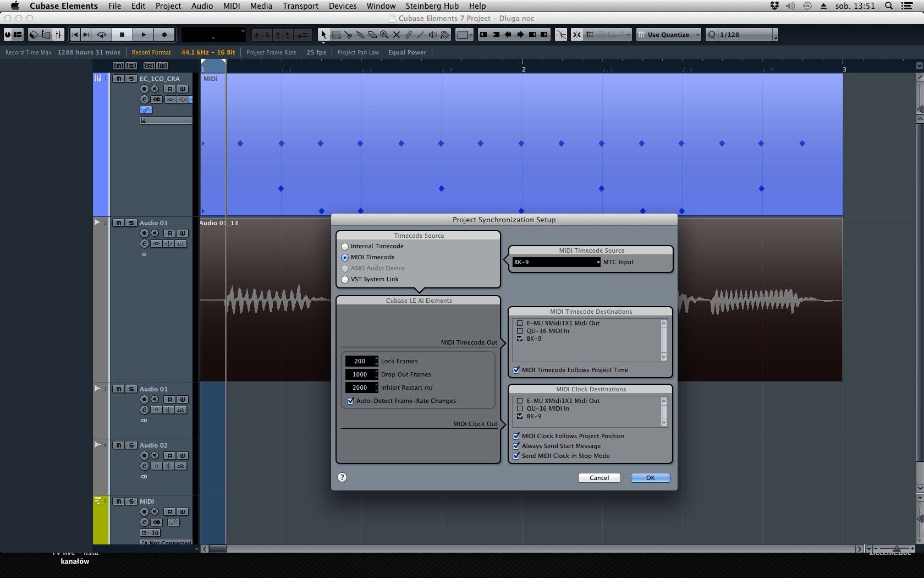This screenshot has height=578, width=924.
Task: Open the Transport menu
Action: coord(300,6)
